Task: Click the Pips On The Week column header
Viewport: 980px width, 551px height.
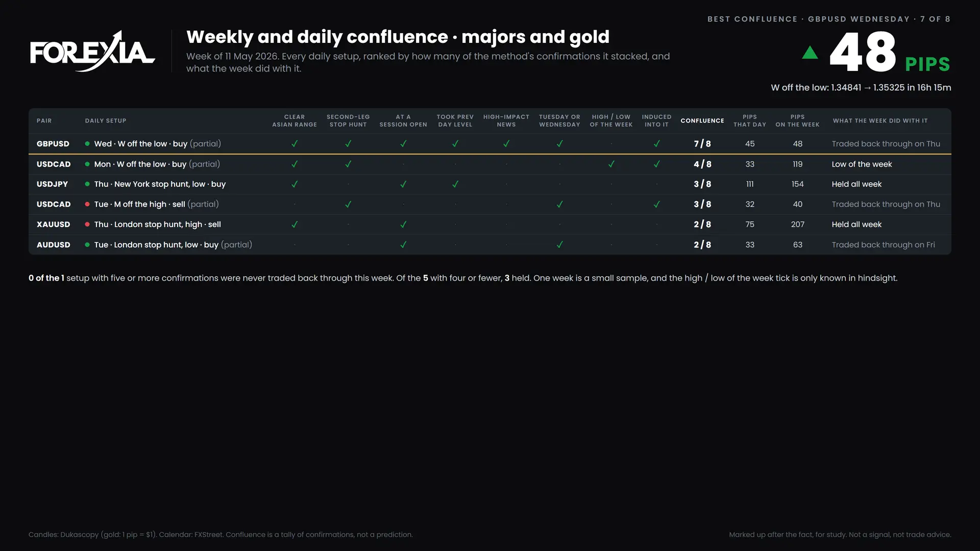Action: pyautogui.click(x=797, y=121)
